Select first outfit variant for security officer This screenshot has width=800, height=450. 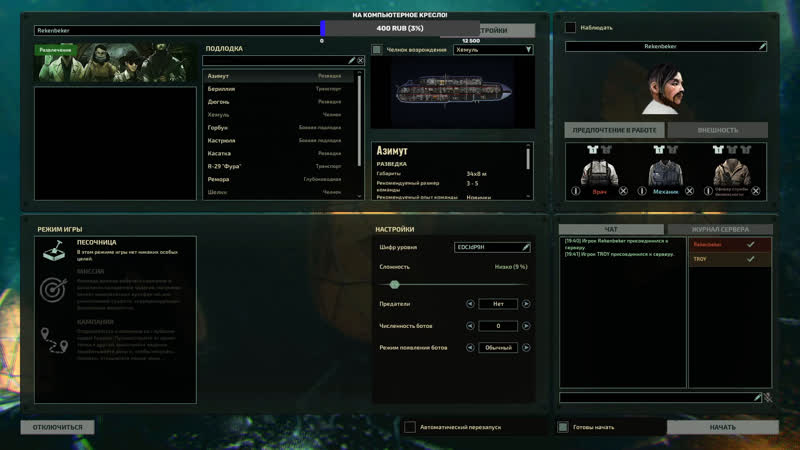[718, 149]
